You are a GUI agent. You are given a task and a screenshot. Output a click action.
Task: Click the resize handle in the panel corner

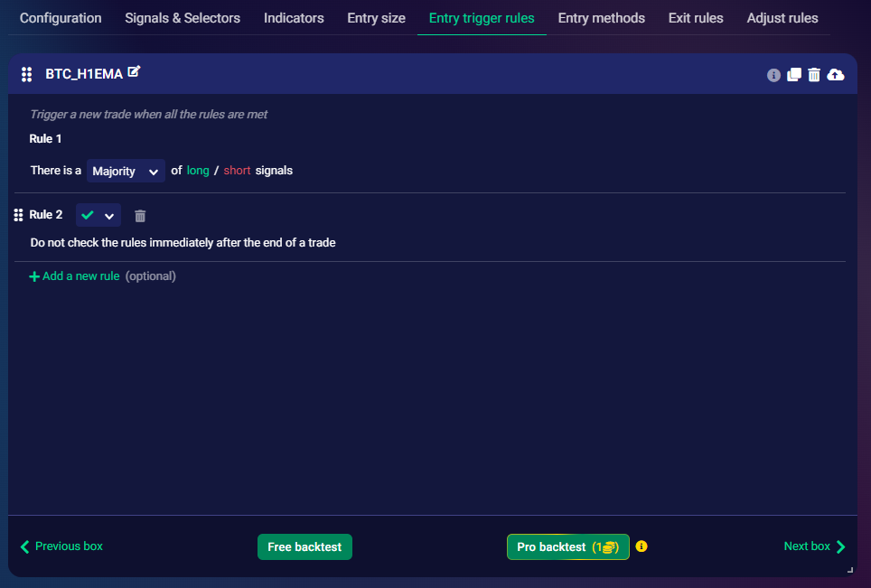pos(850,570)
